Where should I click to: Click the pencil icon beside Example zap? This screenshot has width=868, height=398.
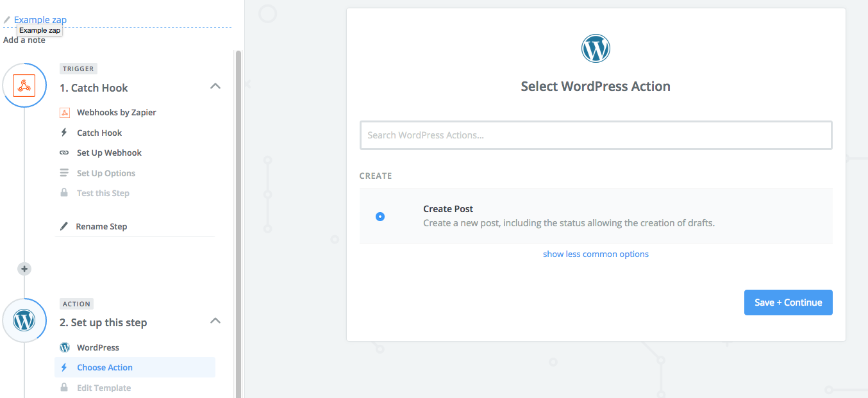point(7,20)
